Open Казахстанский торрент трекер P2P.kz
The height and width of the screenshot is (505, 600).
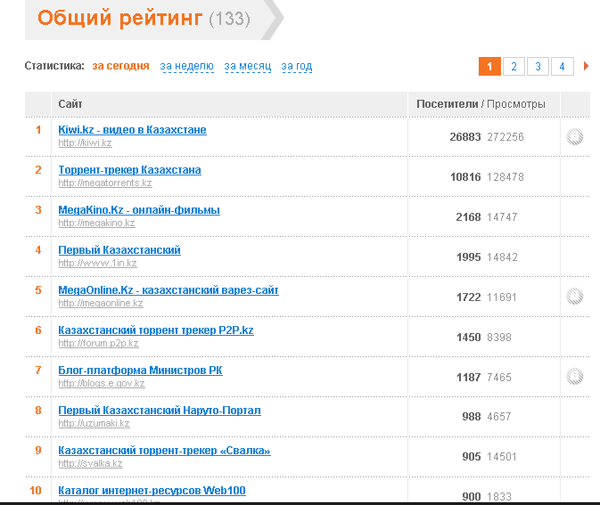pyautogui.click(x=156, y=330)
